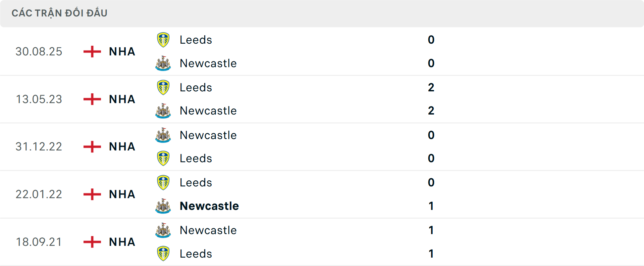
Task: Open the Leeds team page from the top match
Action: (x=196, y=39)
